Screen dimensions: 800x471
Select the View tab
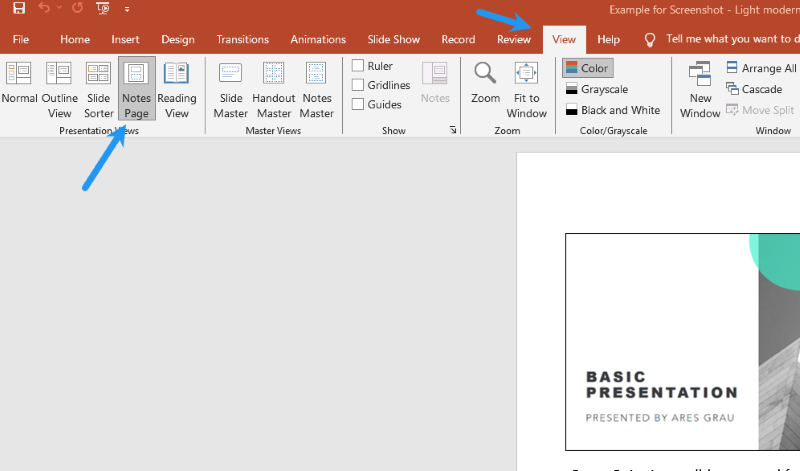[564, 39]
